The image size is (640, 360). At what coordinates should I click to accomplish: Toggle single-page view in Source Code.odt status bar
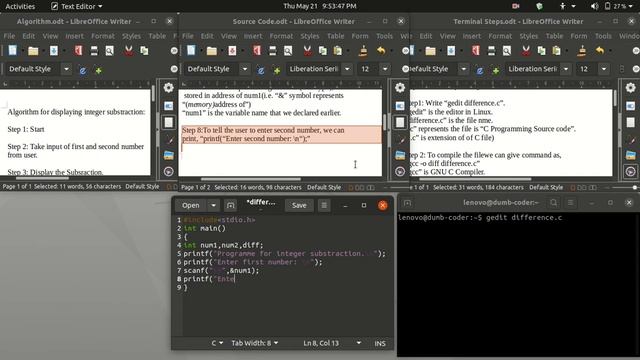tap(351, 188)
